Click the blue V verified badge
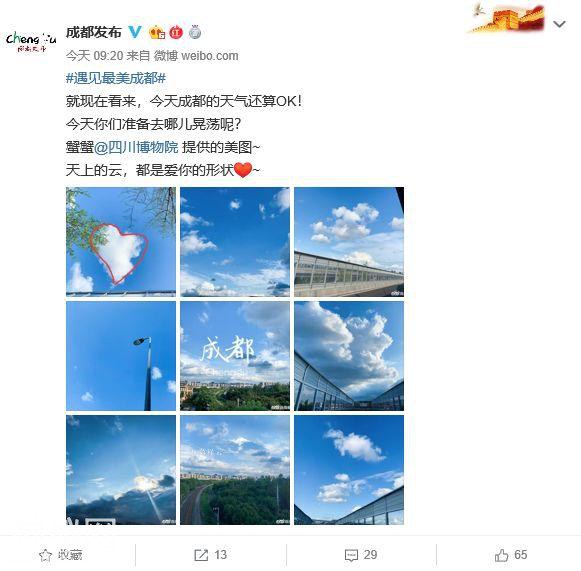 (135, 32)
